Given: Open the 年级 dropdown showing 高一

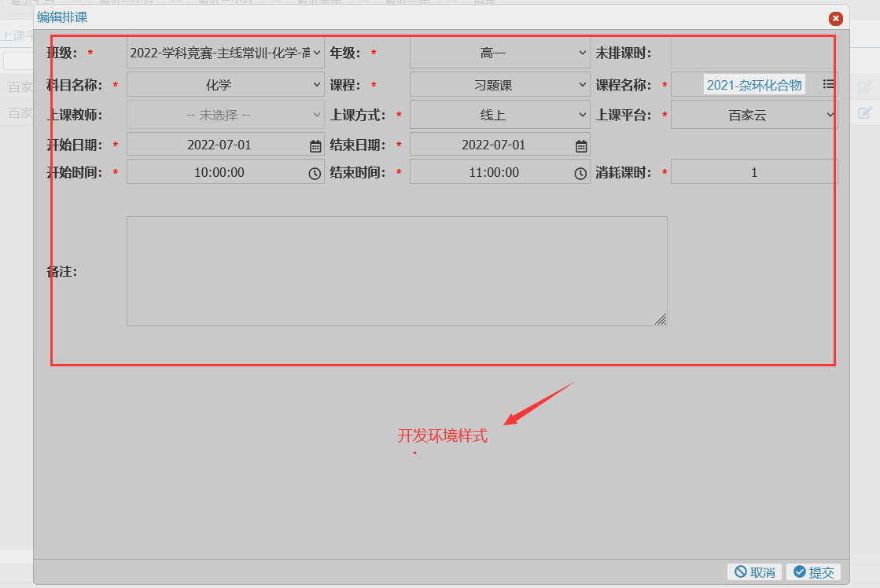Looking at the screenshot, I should point(499,53).
